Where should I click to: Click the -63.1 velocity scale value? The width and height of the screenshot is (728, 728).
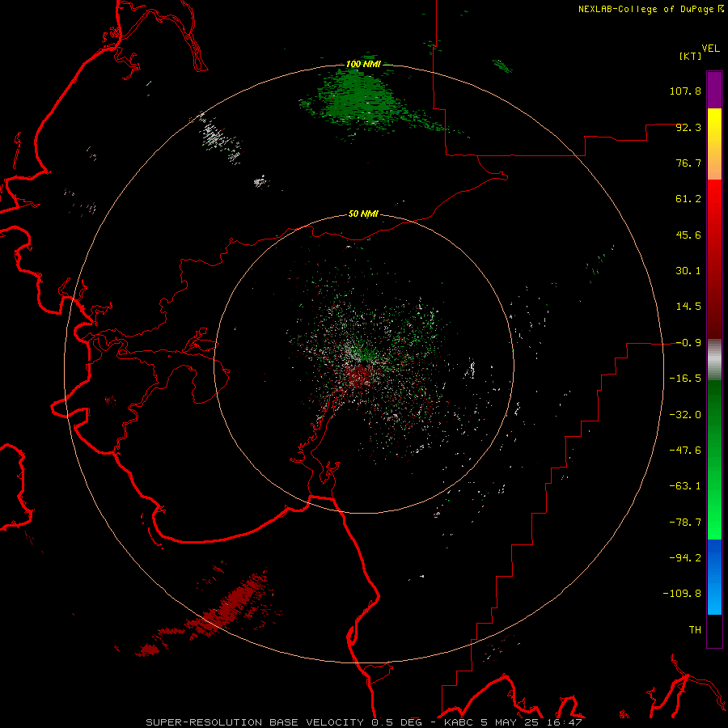[685, 486]
